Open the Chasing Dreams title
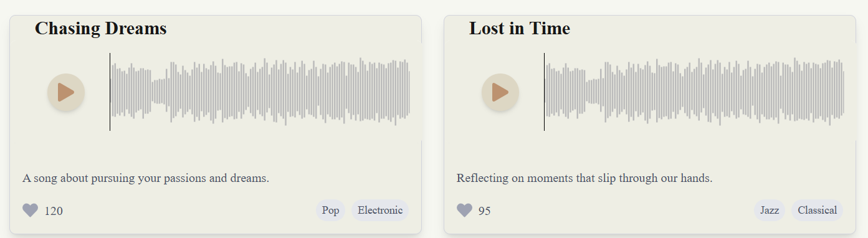This screenshot has height=238, width=868. point(101,28)
